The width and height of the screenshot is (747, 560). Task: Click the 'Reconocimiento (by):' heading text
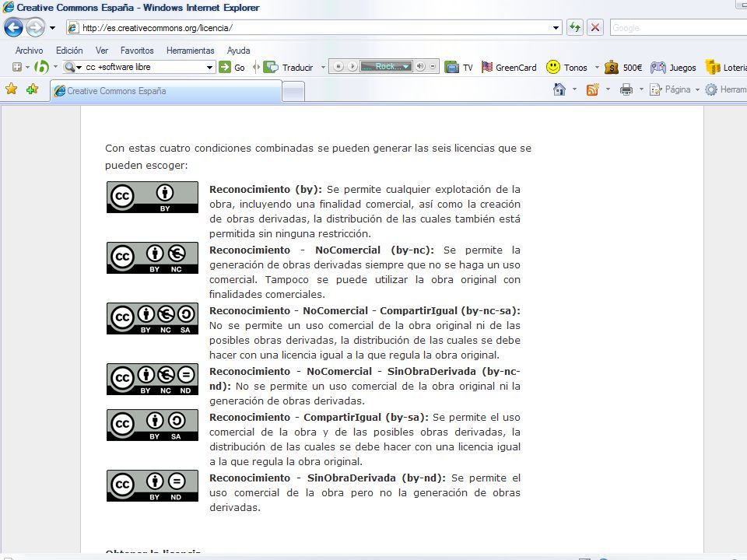click(x=266, y=190)
